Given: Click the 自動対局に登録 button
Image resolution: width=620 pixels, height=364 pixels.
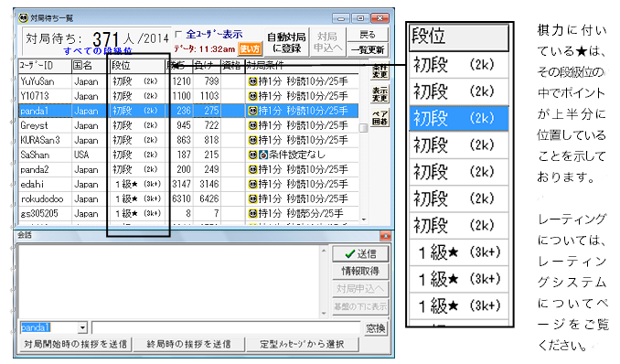Looking at the screenshot, I should tap(286, 42).
